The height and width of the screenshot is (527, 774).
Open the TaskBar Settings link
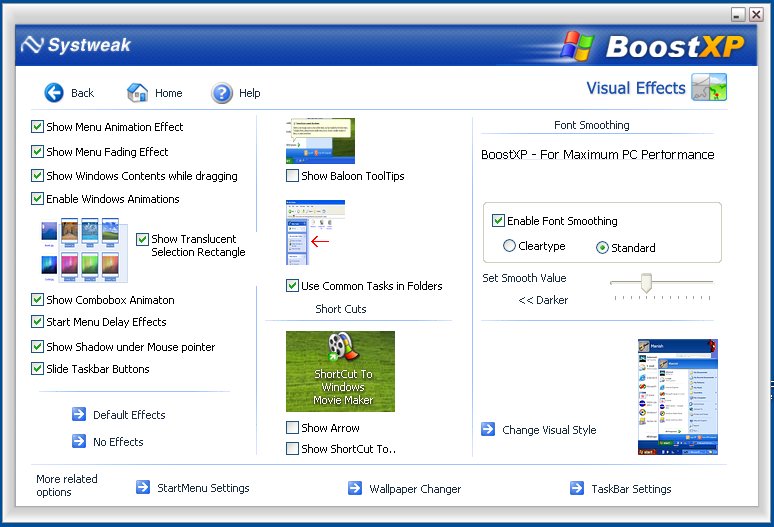(631, 489)
